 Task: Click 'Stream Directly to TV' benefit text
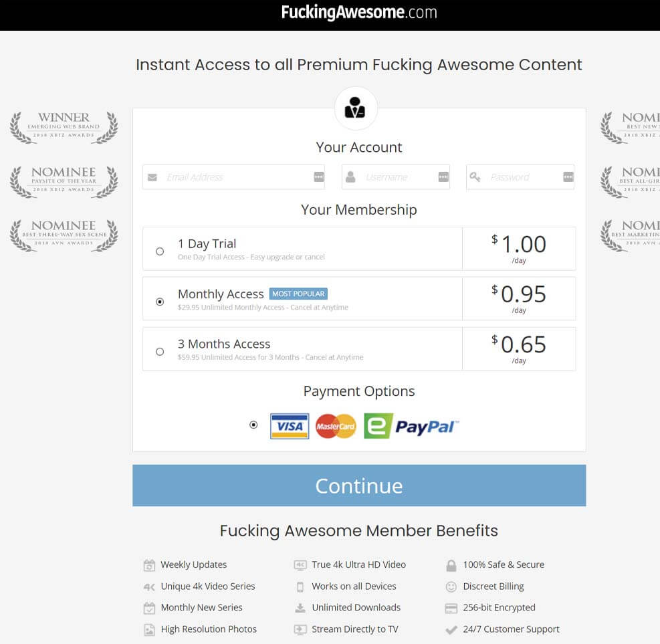[x=355, y=629]
